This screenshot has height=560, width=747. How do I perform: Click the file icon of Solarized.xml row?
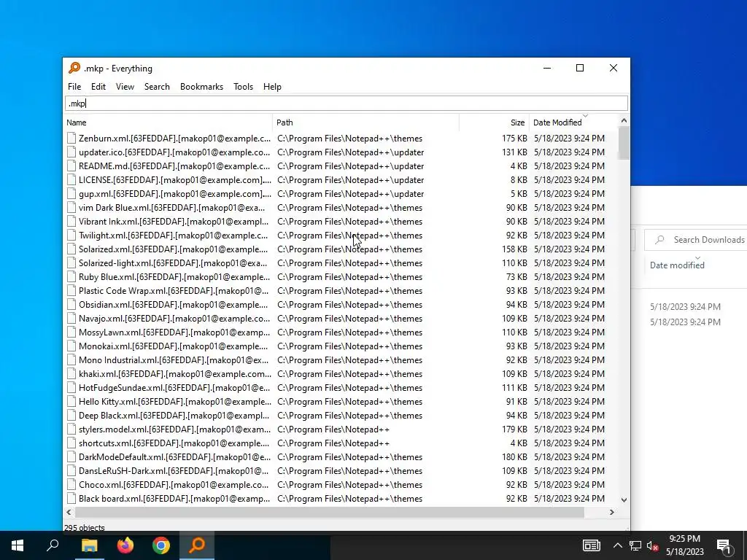point(71,249)
